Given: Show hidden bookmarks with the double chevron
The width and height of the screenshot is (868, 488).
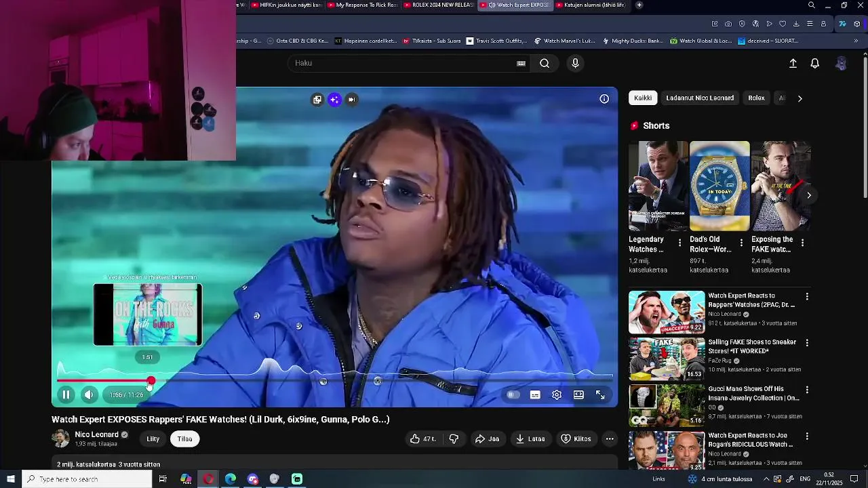Looking at the screenshot, I should click(856, 41).
